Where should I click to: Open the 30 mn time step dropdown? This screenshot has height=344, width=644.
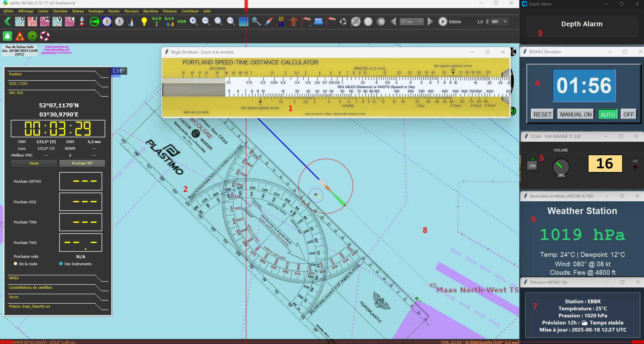(x=412, y=22)
